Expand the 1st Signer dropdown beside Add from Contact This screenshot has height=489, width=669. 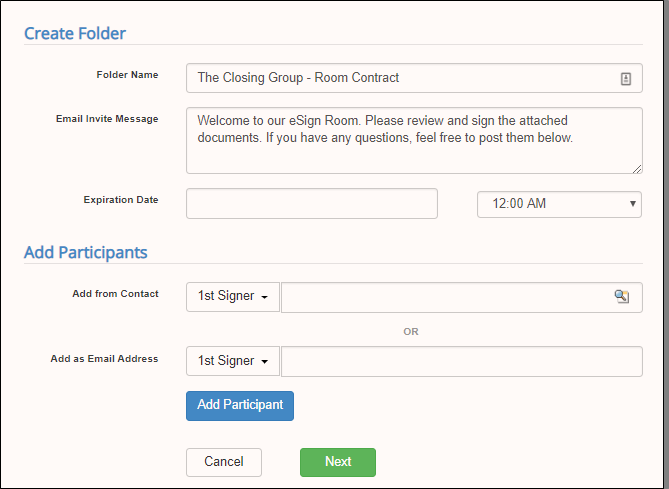[233, 297]
